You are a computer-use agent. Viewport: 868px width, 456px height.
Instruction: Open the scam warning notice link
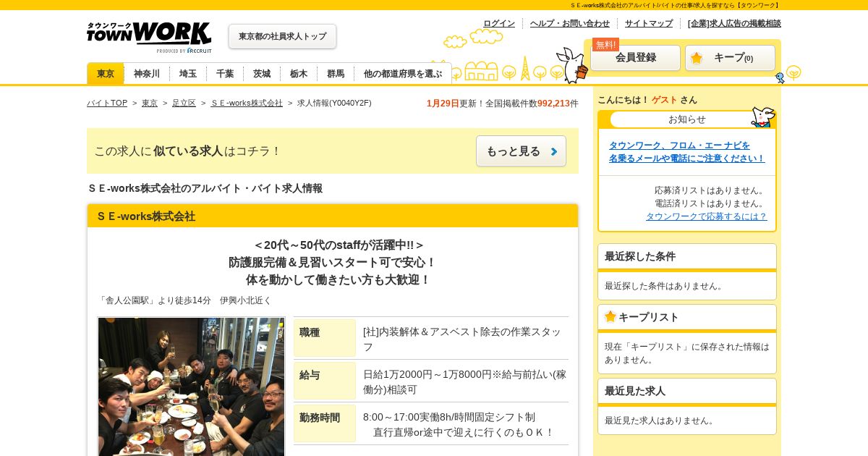click(x=686, y=152)
